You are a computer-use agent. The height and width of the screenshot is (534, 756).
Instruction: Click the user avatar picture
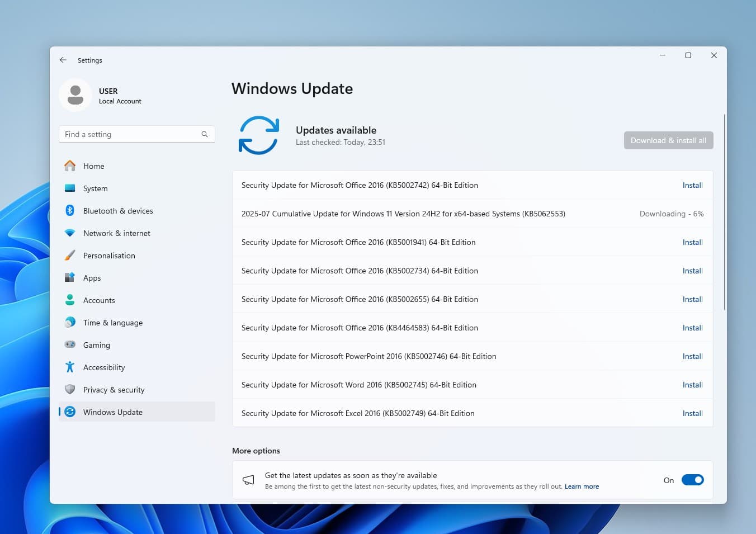[x=75, y=95]
